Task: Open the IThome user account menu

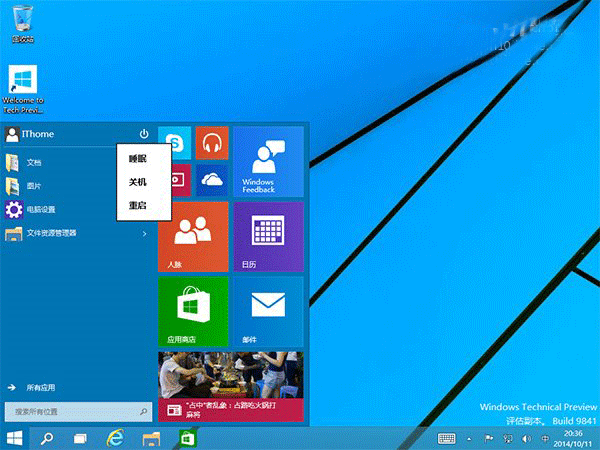Action: pos(30,134)
